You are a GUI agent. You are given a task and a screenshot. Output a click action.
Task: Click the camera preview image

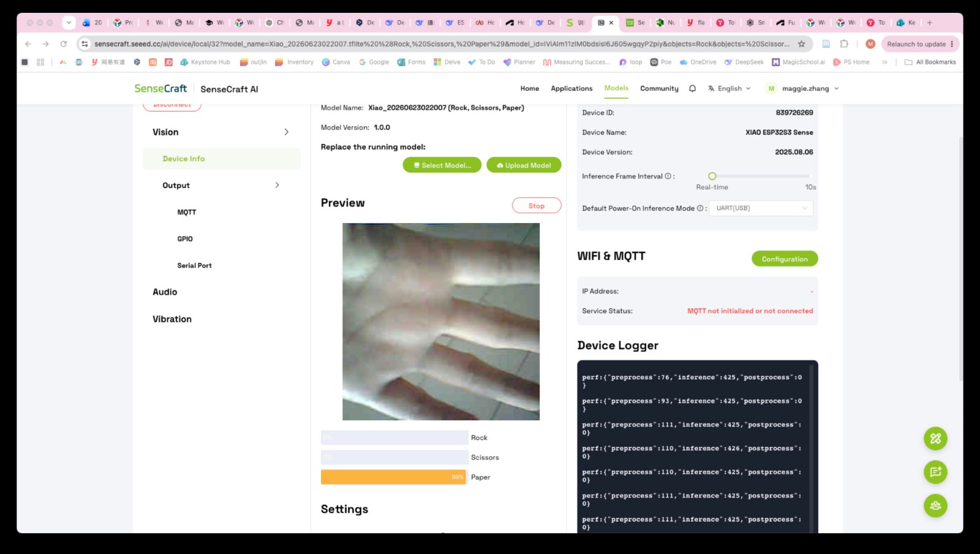click(x=441, y=322)
